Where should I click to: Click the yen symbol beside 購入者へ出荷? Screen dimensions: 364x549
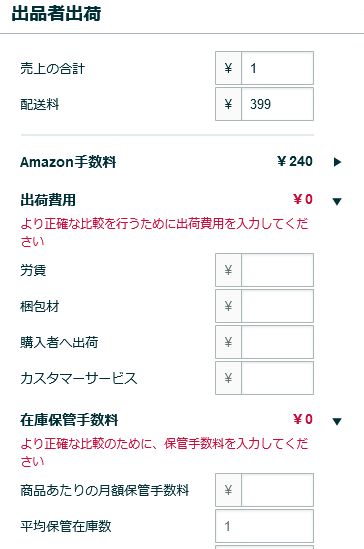pyautogui.click(x=228, y=342)
